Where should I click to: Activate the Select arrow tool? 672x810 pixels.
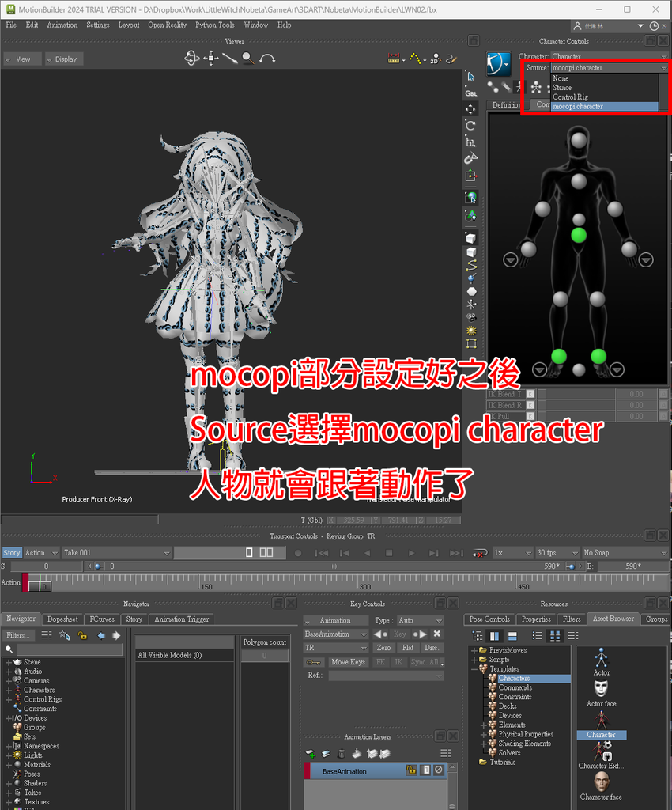tap(470, 77)
